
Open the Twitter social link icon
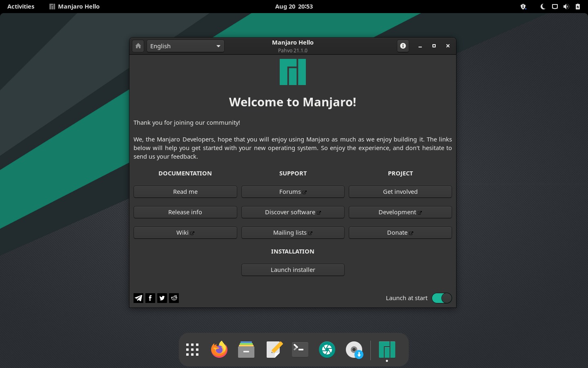coord(162,298)
